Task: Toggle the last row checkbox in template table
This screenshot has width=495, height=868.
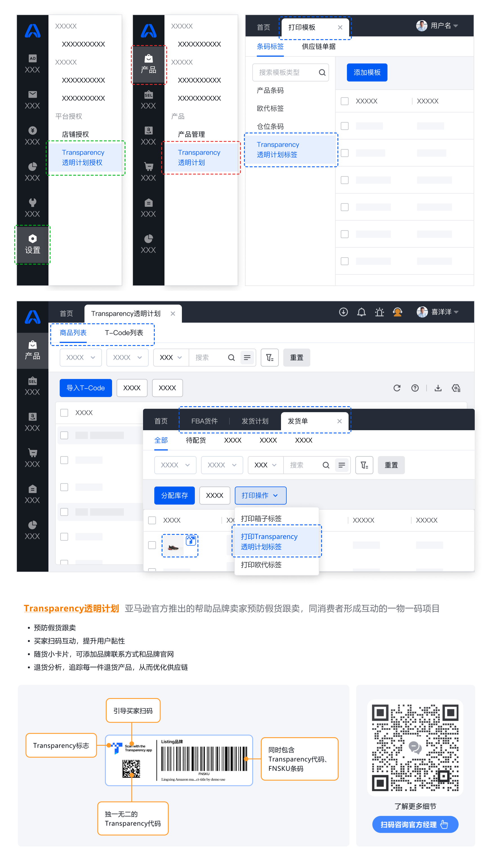Action: (x=344, y=261)
